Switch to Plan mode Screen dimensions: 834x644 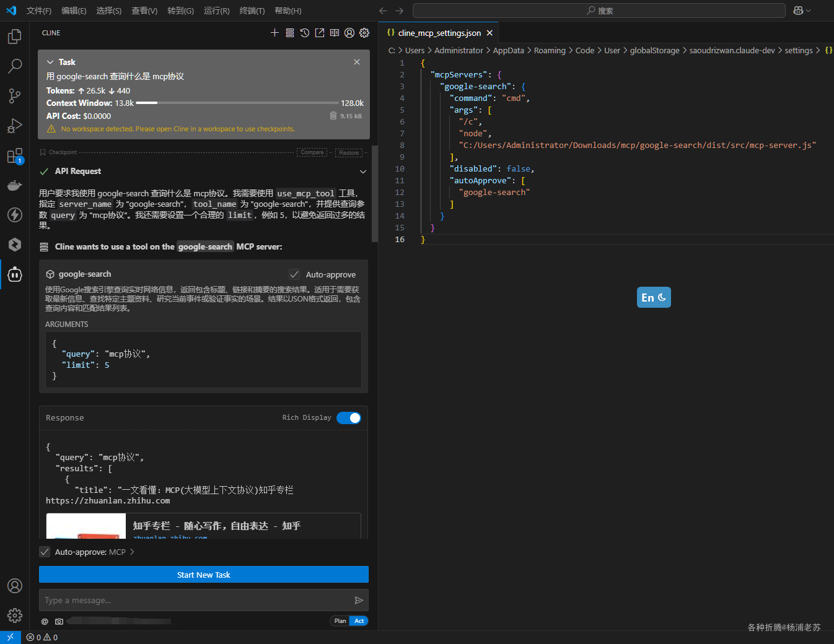click(x=340, y=621)
